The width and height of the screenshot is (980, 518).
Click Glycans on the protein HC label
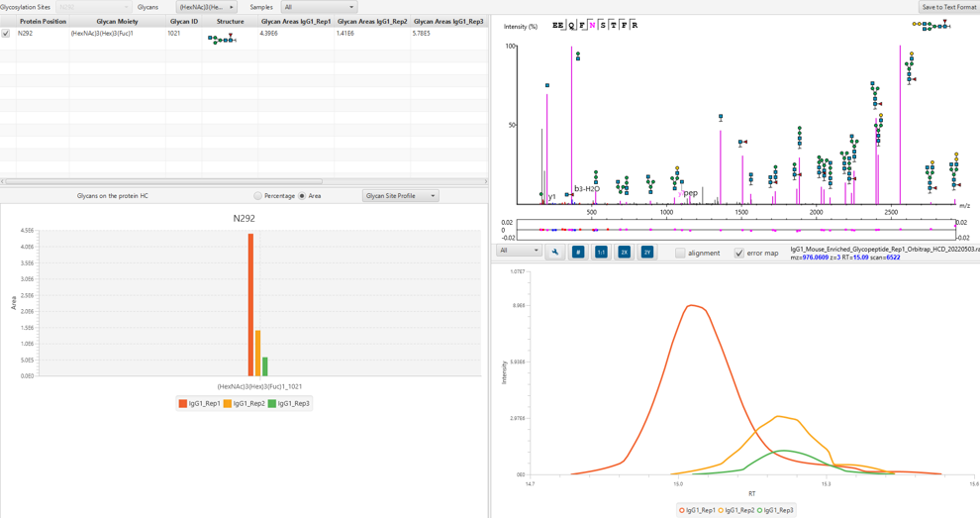point(113,196)
